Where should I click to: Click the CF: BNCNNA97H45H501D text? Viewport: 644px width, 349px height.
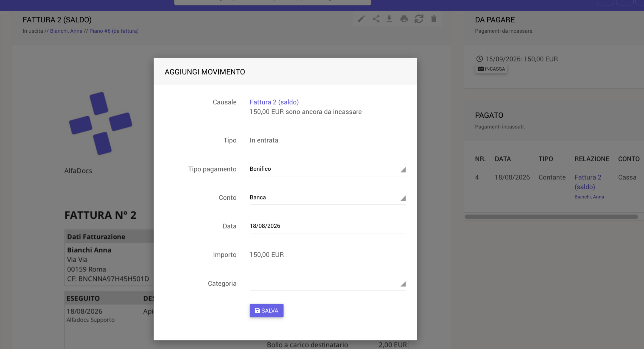pyautogui.click(x=108, y=279)
